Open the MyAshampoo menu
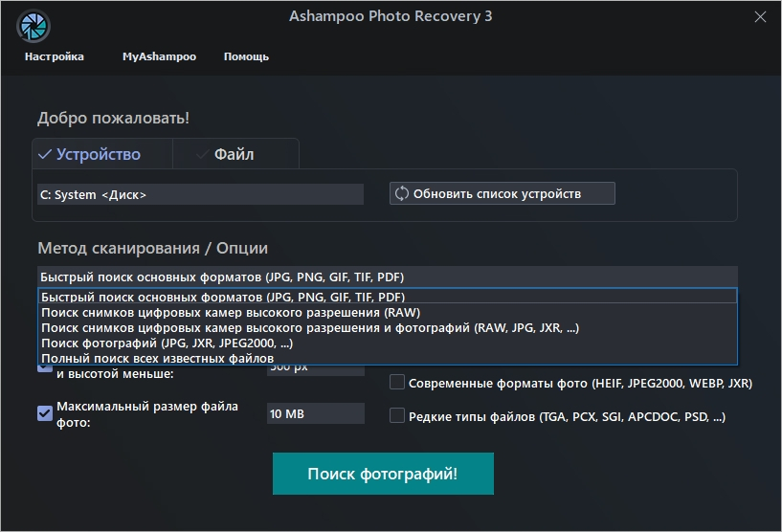This screenshot has height=532, width=782. 159,56
